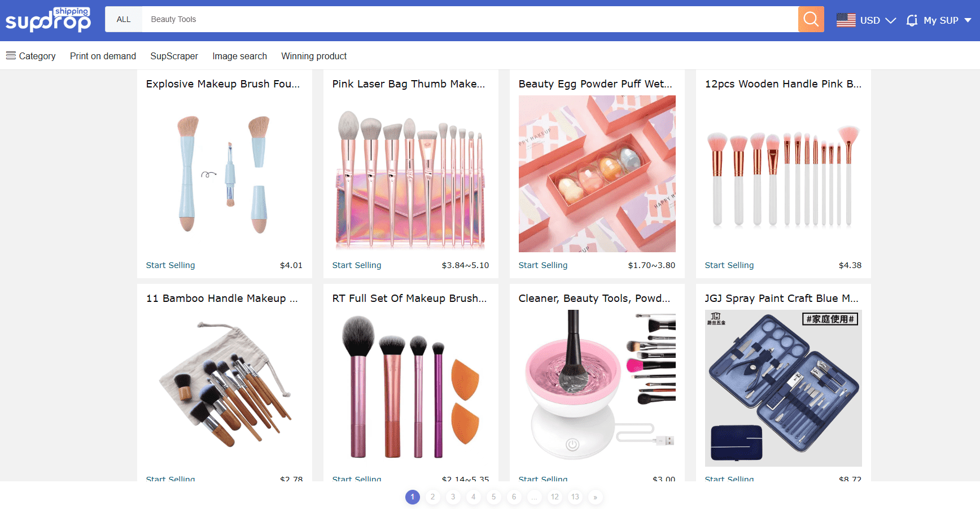Image resolution: width=980 pixels, height=509 pixels.
Task: View the bamboo handle brushes image
Action: (x=225, y=388)
